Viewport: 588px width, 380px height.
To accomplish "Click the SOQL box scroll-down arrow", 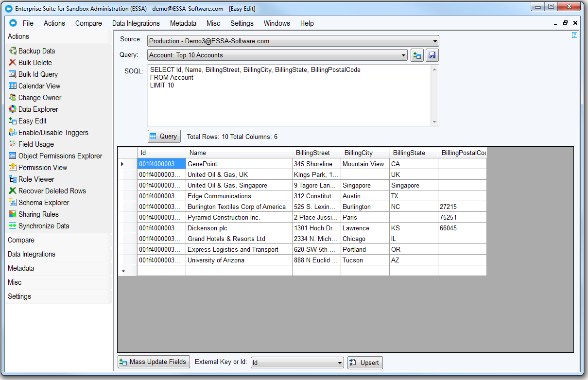I will click(434, 122).
